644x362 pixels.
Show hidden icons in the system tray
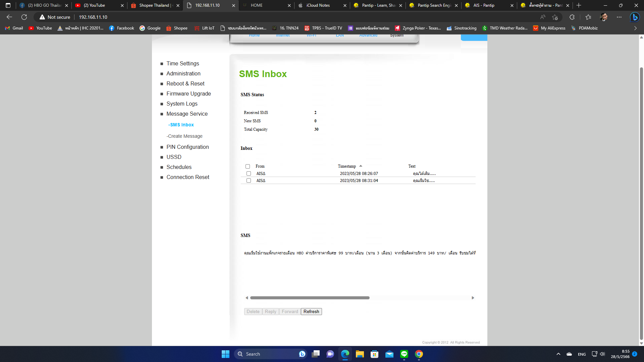558,354
